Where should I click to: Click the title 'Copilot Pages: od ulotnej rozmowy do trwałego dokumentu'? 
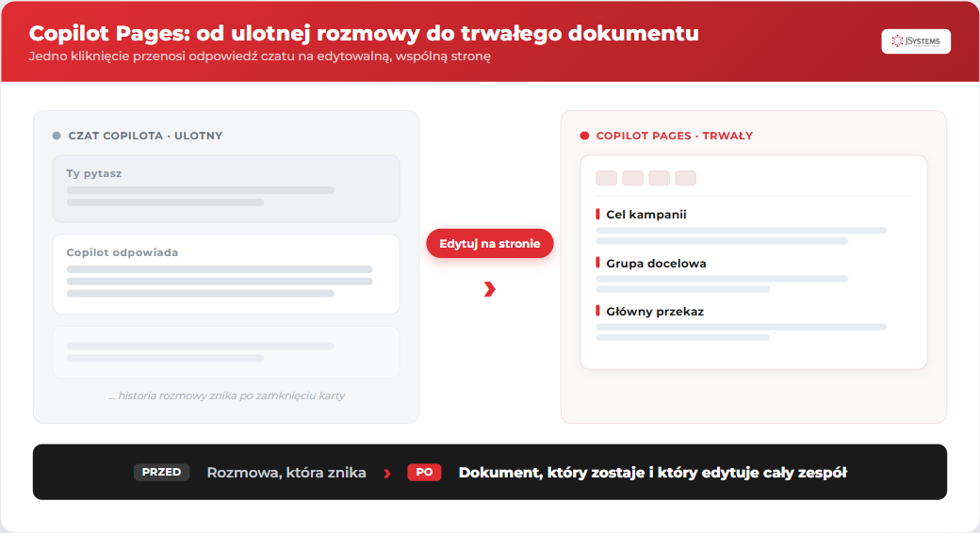click(x=364, y=33)
